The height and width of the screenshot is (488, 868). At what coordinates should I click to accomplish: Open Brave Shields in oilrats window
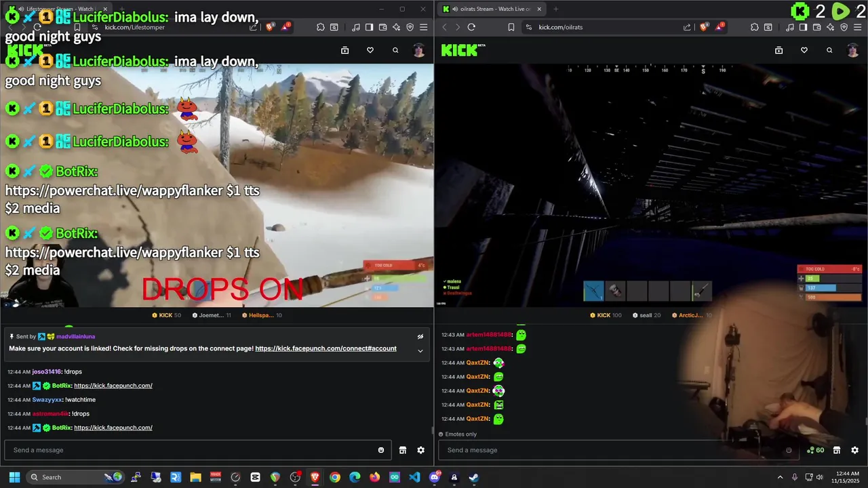point(704,27)
